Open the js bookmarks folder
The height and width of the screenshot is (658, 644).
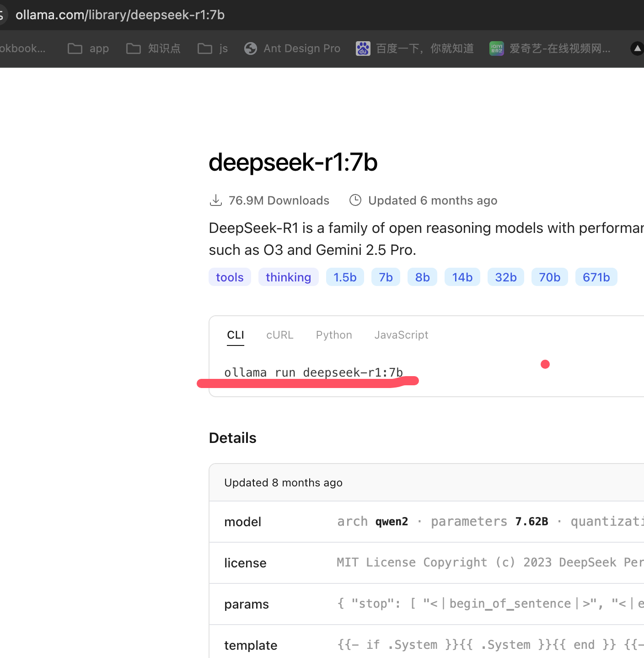tap(213, 49)
